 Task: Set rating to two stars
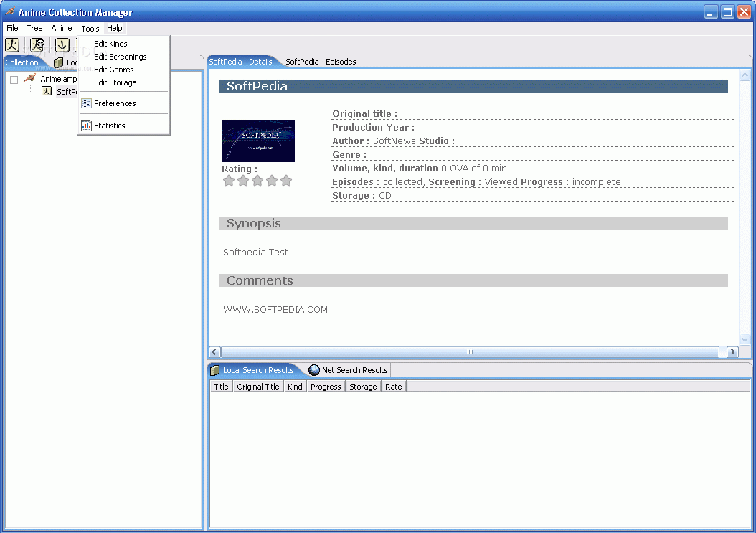(x=243, y=181)
